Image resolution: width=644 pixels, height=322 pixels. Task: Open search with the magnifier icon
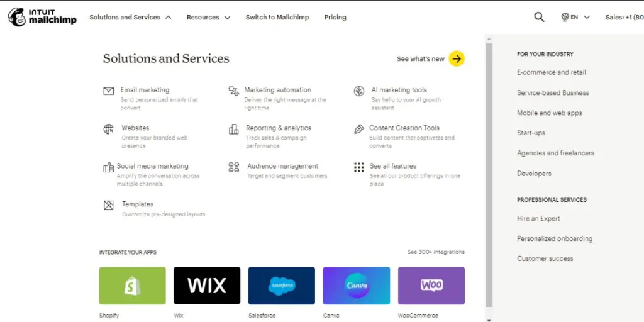pos(539,17)
